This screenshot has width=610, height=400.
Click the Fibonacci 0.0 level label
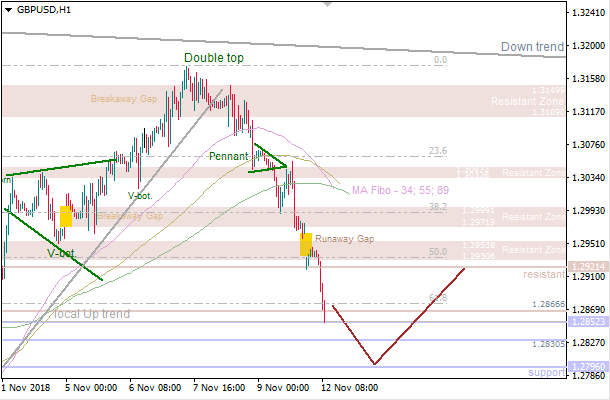[439, 60]
